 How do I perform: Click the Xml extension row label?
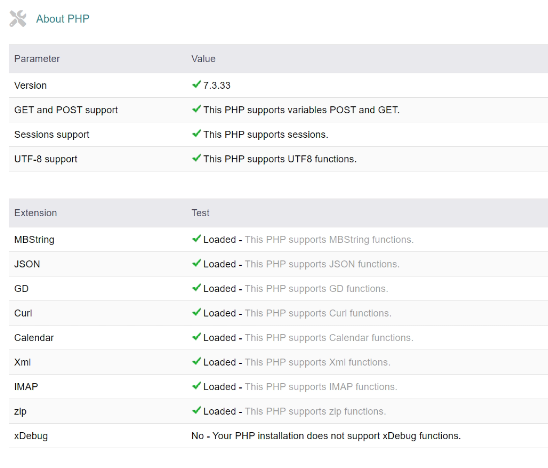pyautogui.click(x=22, y=362)
